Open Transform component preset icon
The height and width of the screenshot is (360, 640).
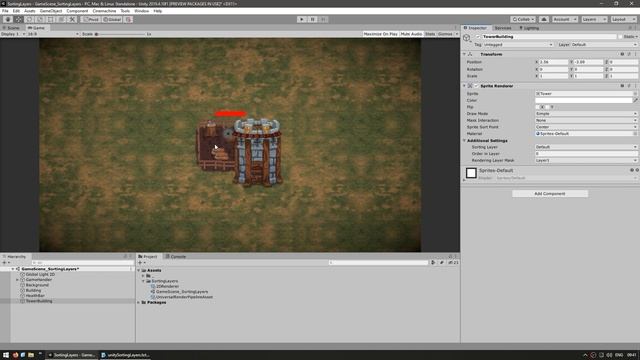pos(629,54)
